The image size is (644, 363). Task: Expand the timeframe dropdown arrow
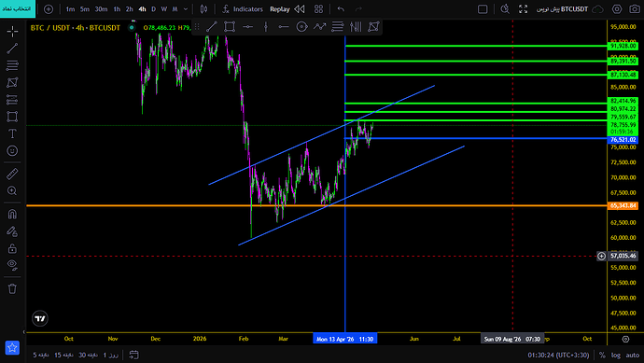coord(186,9)
